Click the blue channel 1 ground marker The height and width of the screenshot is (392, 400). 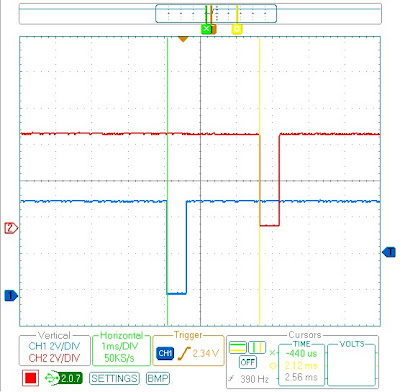tap(11, 296)
